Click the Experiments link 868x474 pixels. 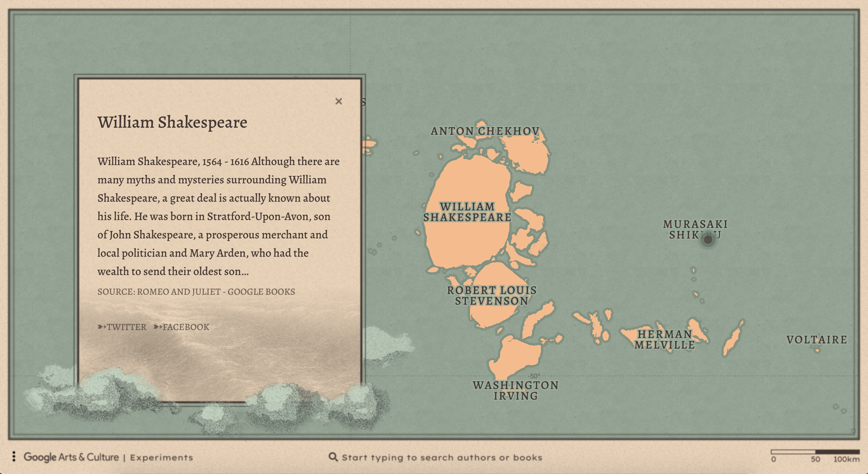[162, 458]
